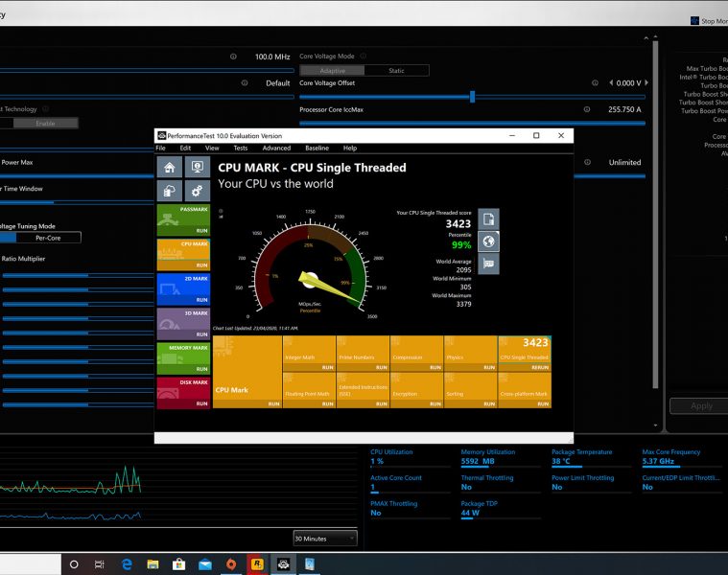Click info icon beside Default value

245,83
